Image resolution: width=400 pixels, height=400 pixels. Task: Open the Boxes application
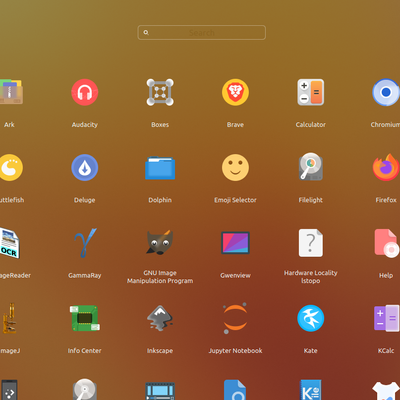[x=160, y=92]
